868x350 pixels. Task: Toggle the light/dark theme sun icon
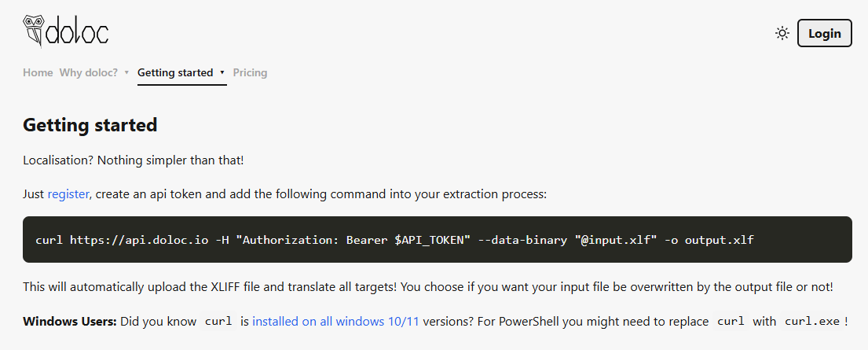(x=782, y=33)
